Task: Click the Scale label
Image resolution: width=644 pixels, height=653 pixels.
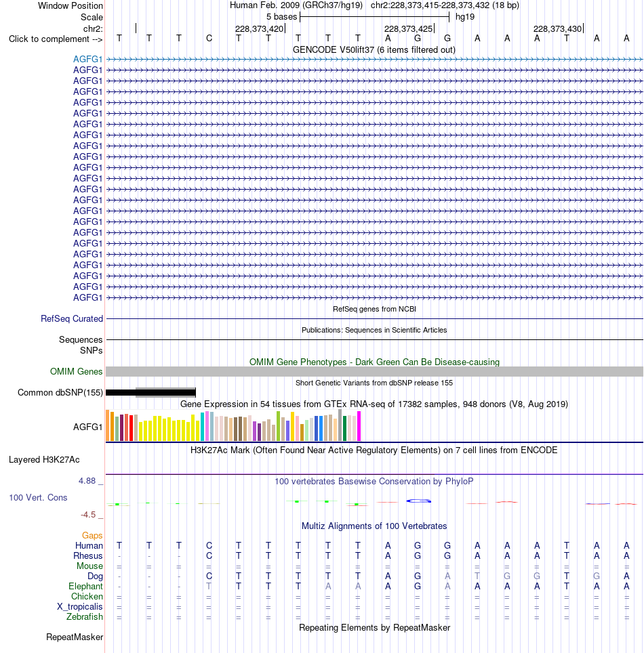Action: coord(92,17)
